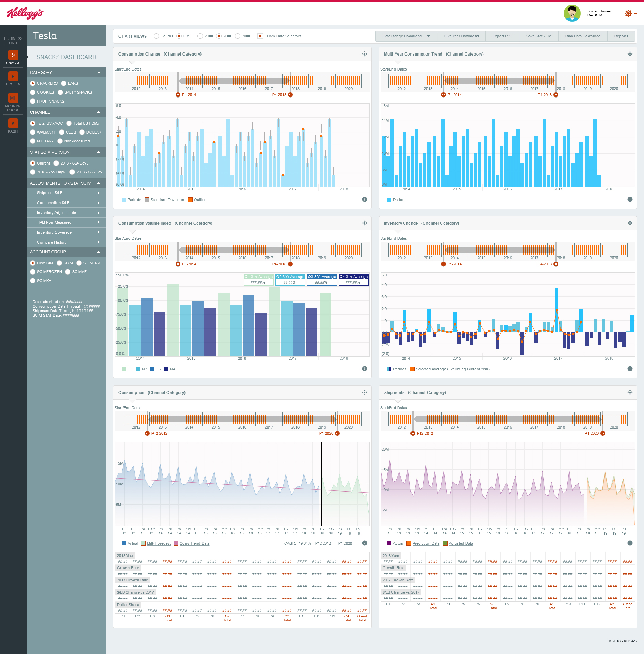The width and height of the screenshot is (644, 654).
Task: Select the Morning Foods business unit icon
Action: click(x=13, y=98)
